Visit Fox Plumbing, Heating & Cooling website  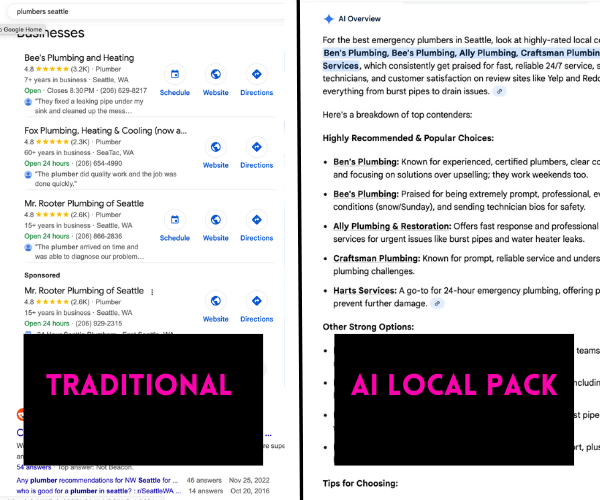[x=215, y=151]
